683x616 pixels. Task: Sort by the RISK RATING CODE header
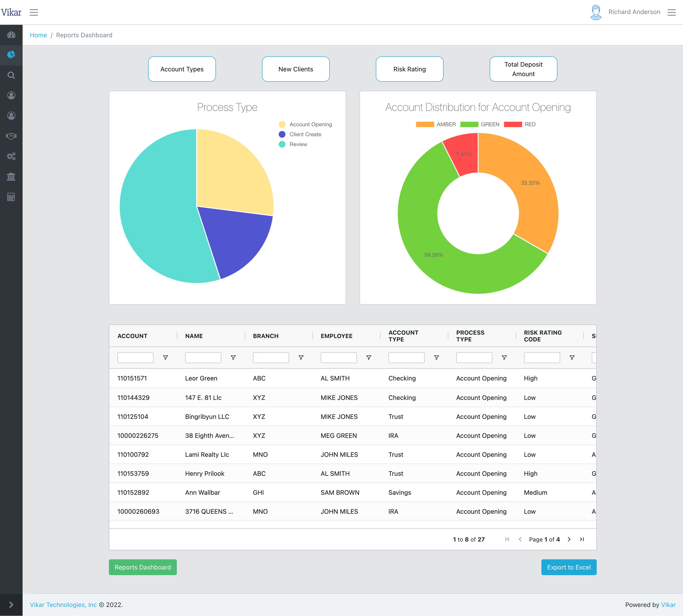point(543,336)
